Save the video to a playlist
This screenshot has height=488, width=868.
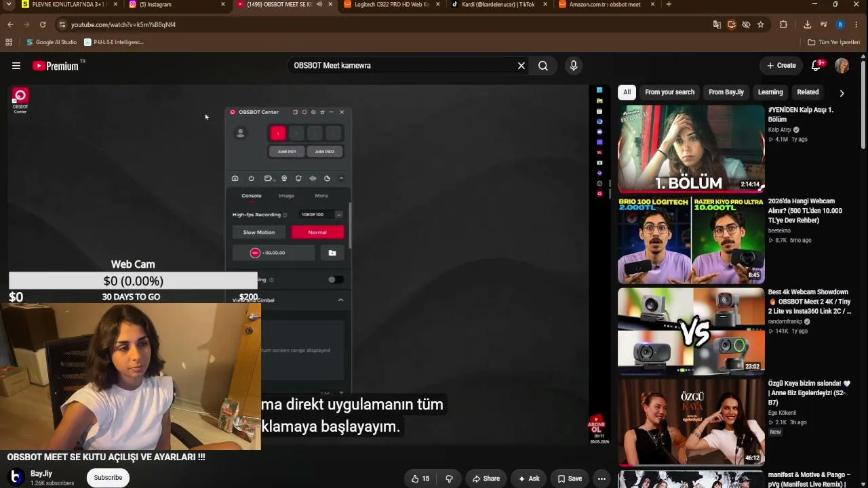click(x=570, y=479)
